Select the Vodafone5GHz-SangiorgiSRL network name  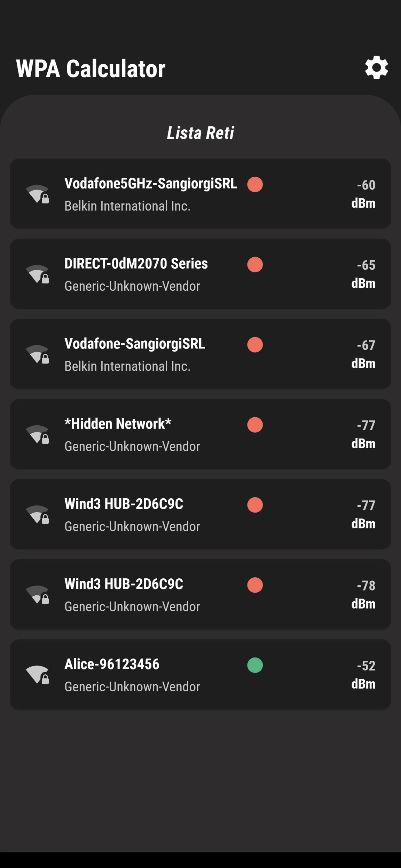click(x=151, y=184)
